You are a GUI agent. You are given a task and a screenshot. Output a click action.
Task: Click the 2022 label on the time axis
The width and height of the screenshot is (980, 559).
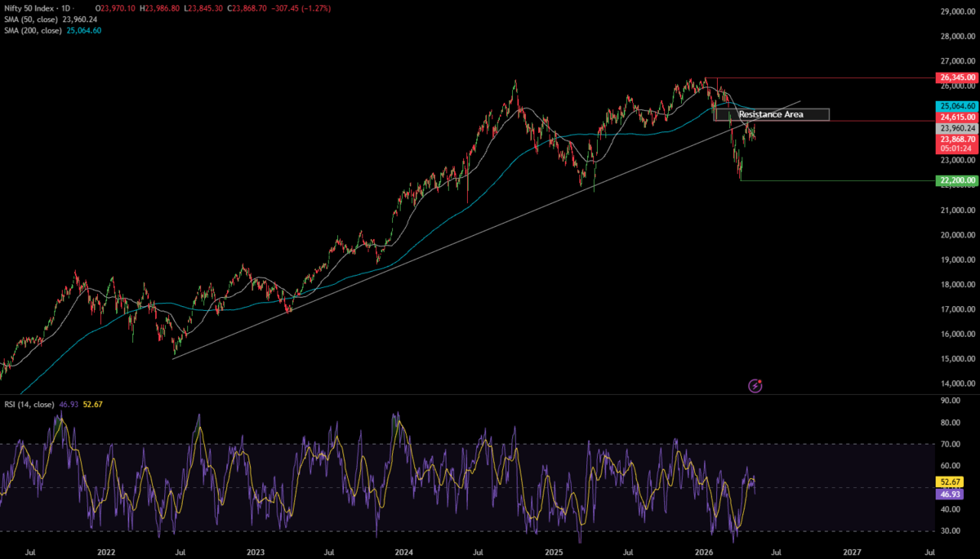pos(105,552)
